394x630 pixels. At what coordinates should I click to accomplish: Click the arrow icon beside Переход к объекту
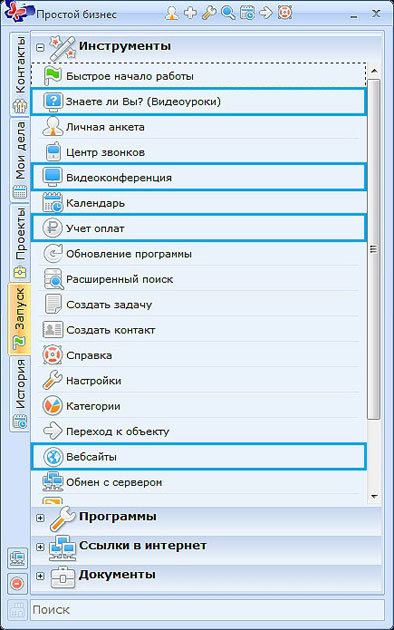[x=53, y=431]
